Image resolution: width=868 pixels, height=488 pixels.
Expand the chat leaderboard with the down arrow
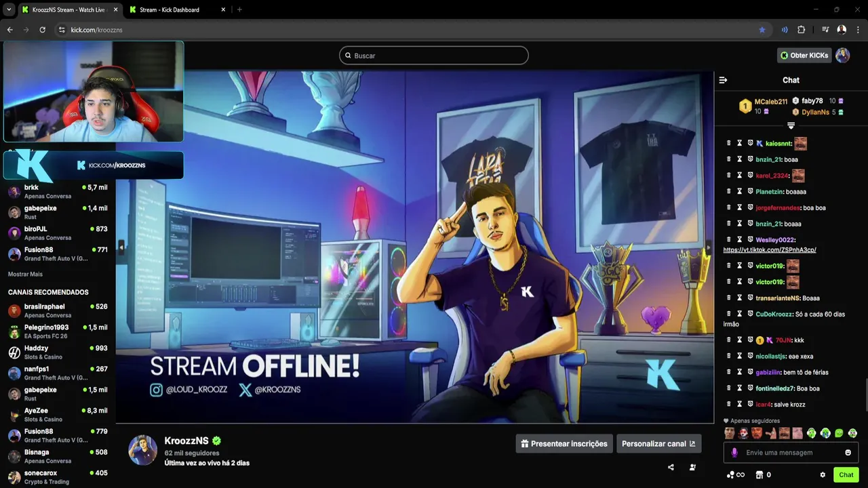[791, 125]
